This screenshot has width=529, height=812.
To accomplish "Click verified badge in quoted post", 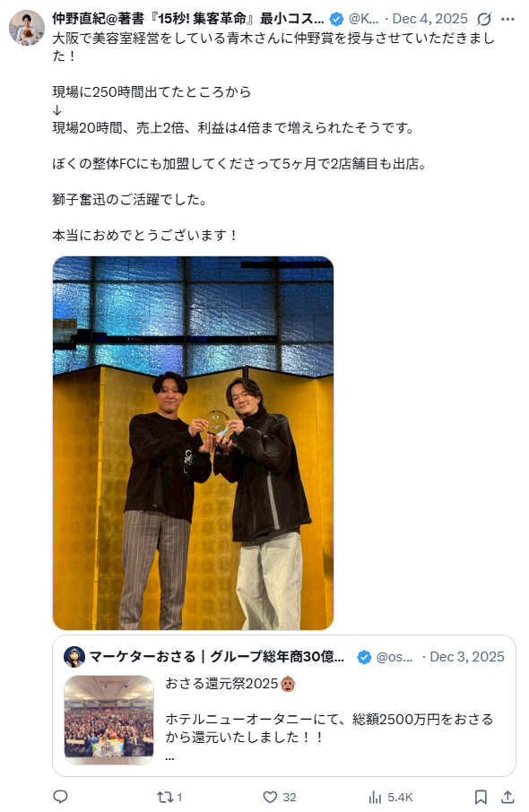I will tap(364, 657).
